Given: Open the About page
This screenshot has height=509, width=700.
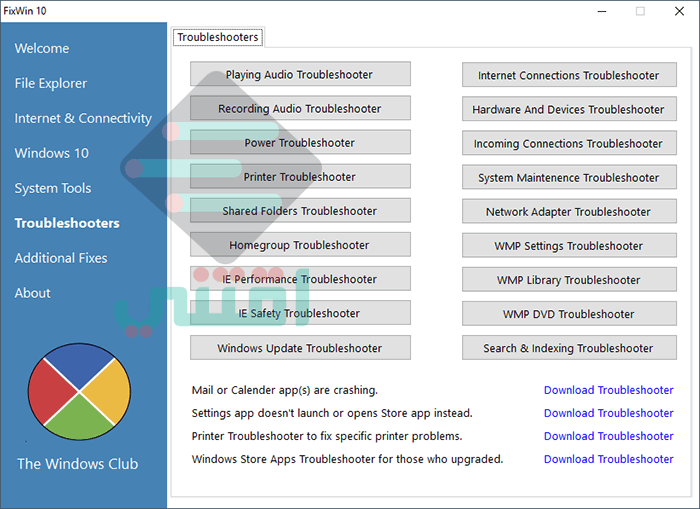Looking at the screenshot, I should 33,293.
